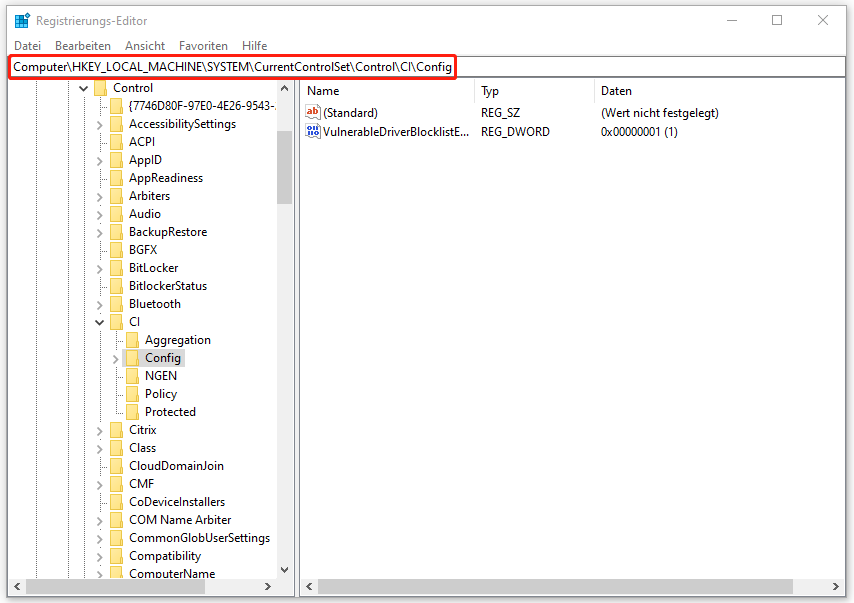Expand the AccessibilitySettings node

pyautogui.click(x=100, y=125)
